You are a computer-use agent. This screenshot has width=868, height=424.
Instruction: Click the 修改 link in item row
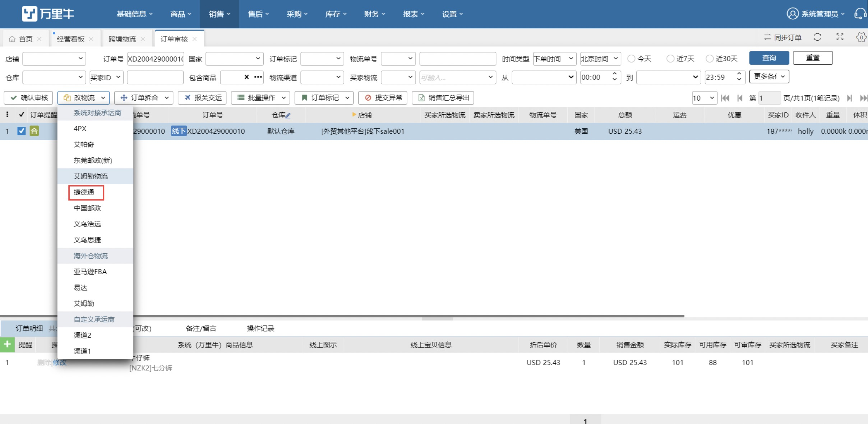[60, 363]
